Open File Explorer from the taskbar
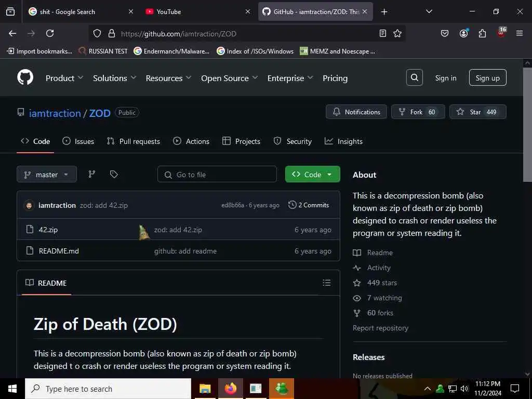This screenshot has height=399, width=532. point(205,389)
